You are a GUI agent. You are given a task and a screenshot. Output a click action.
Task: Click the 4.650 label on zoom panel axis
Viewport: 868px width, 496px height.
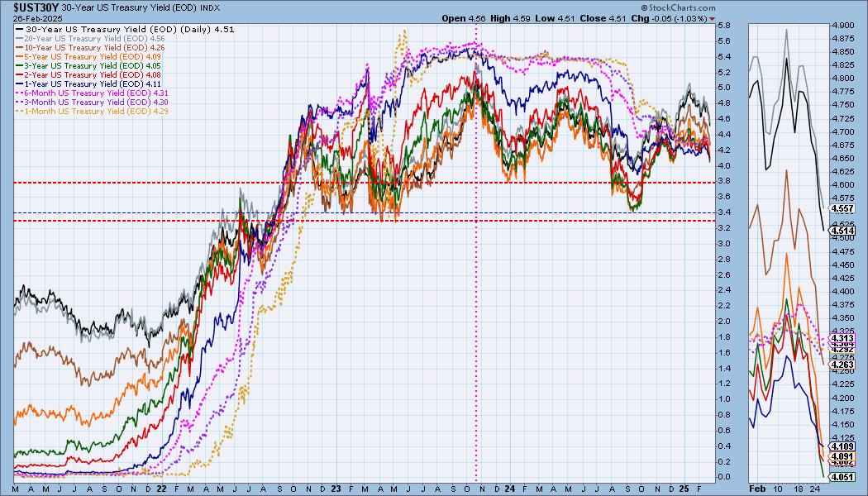(x=842, y=158)
